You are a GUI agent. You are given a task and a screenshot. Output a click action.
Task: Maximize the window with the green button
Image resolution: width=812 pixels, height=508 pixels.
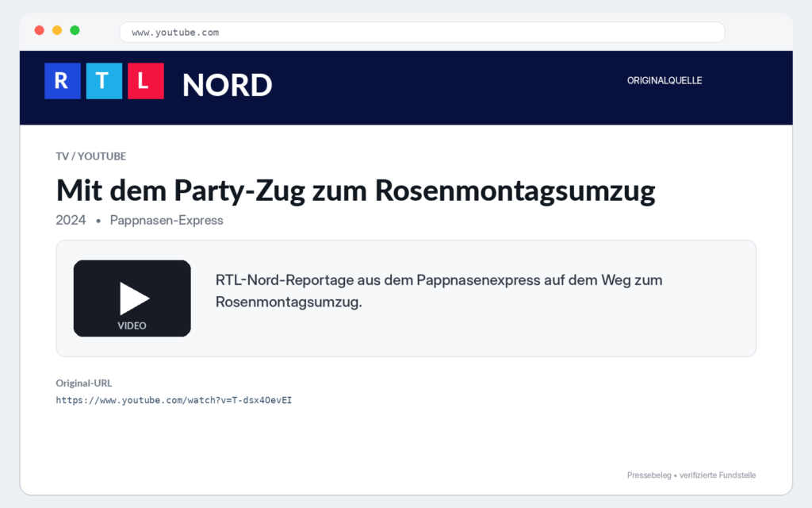click(75, 31)
